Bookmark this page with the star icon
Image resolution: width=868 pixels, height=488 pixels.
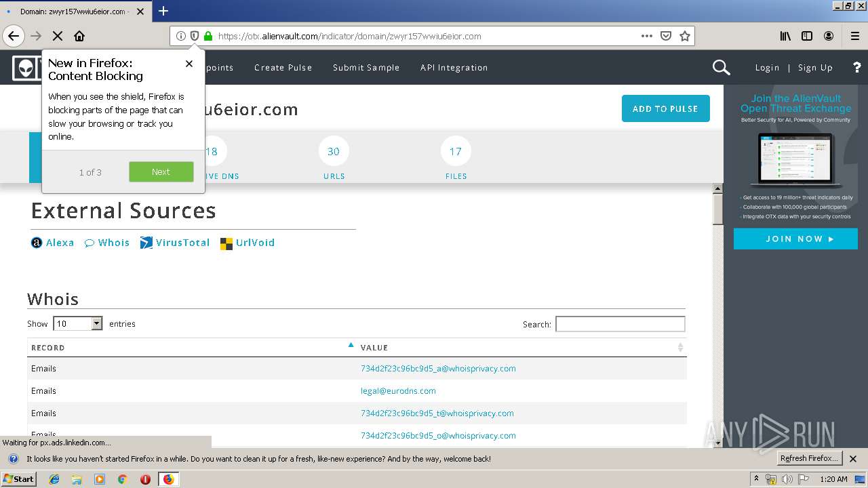click(685, 36)
